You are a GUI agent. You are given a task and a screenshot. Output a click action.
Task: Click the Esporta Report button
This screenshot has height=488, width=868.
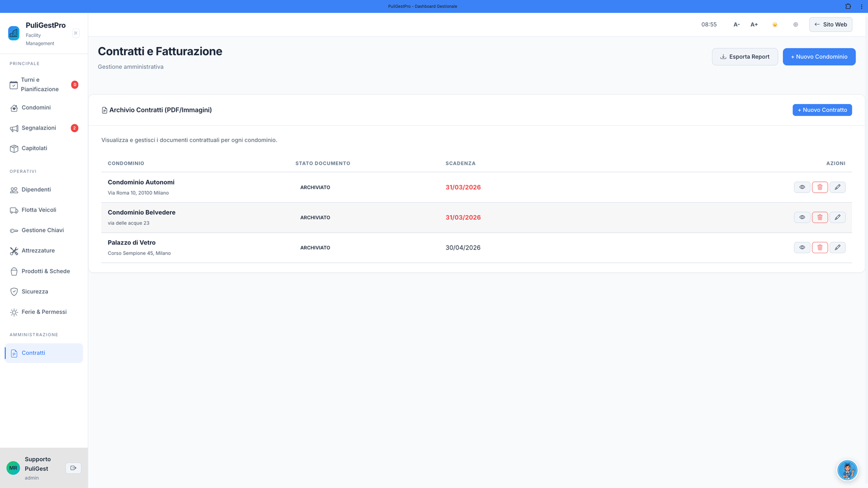coord(744,57)
